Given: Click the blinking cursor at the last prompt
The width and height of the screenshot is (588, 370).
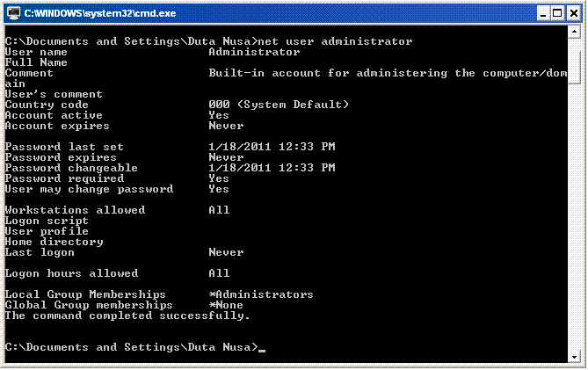Looking at the screenshot, I should click(x=262, y=348).
